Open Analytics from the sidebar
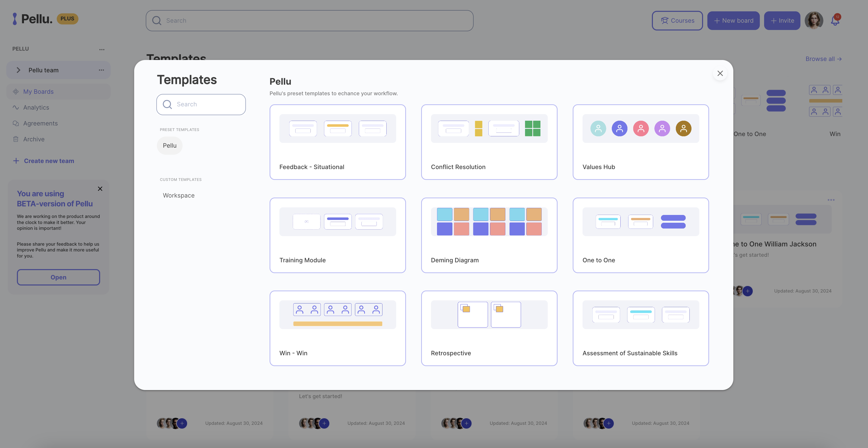This screenshot has width=868, height=448. 36,107
